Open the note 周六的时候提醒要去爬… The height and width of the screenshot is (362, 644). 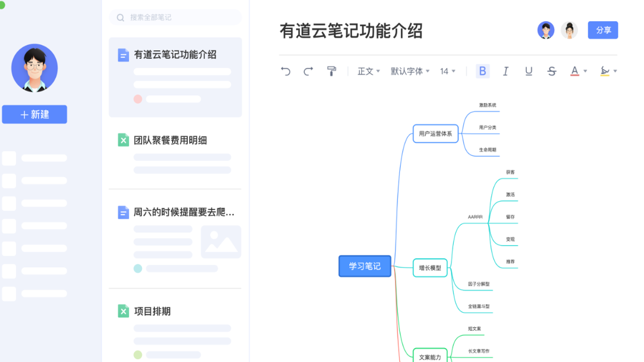tap(175, 238)
